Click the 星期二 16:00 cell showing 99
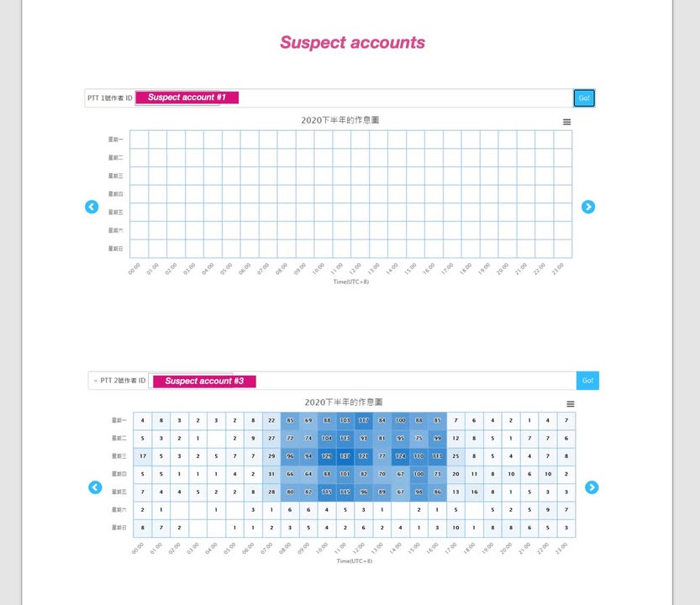This screenshot has height=605, width=700. (x=437, y=438)
